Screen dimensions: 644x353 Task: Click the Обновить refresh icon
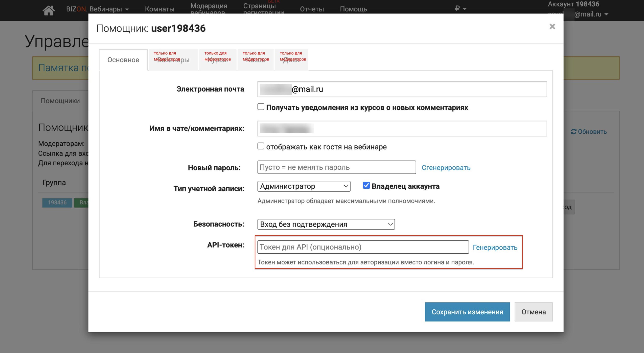(574, 132)
